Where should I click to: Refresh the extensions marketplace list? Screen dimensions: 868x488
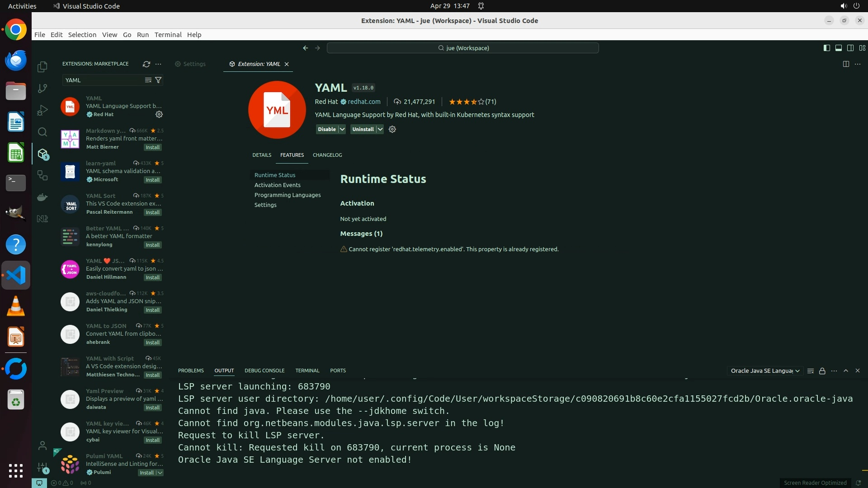pos(146,64)
